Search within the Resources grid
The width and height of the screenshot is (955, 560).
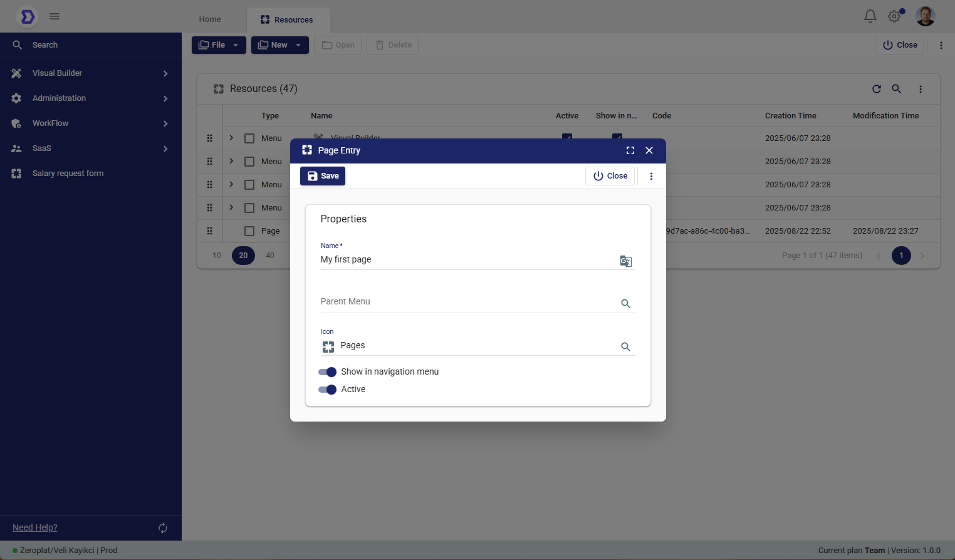(x=897, y=89)
